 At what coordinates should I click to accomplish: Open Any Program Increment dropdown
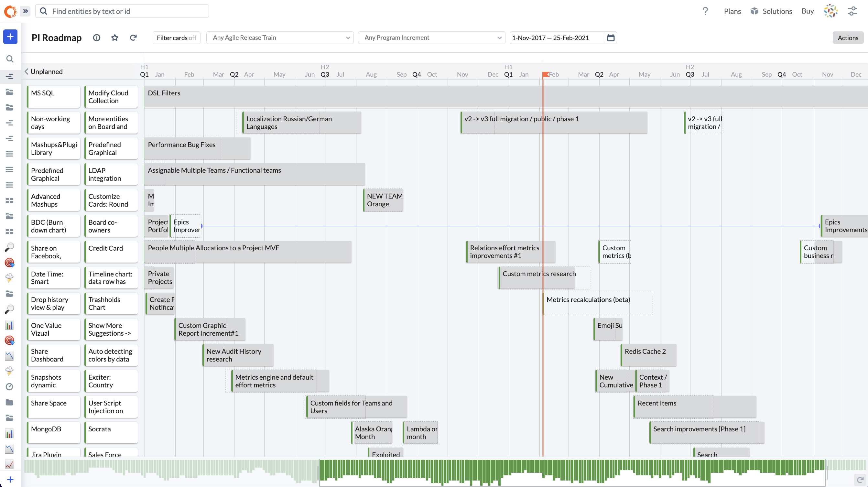431,38
